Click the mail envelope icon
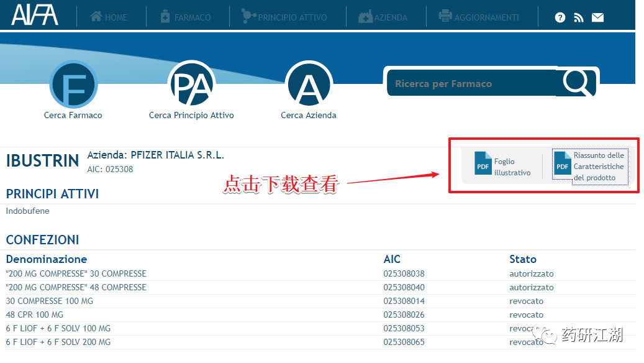This screenshot has width=644, height=363. 597,17
